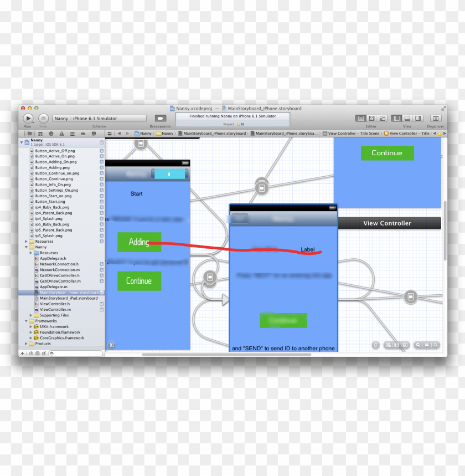Open the Nanny iPhone 6.1 Simulator scheme dropdown
The width and height of the screenshot is (465, 476).
(x=100, y=119)
